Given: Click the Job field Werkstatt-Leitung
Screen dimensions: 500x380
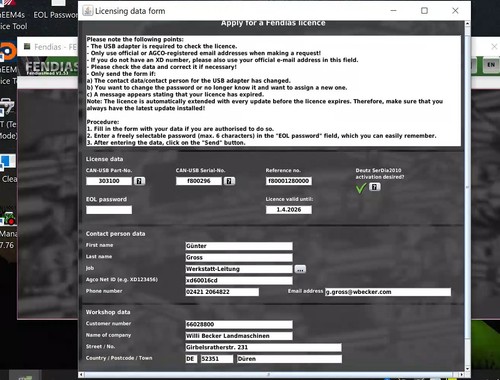Looking at the screenshot, I should (x=239, y=269).
